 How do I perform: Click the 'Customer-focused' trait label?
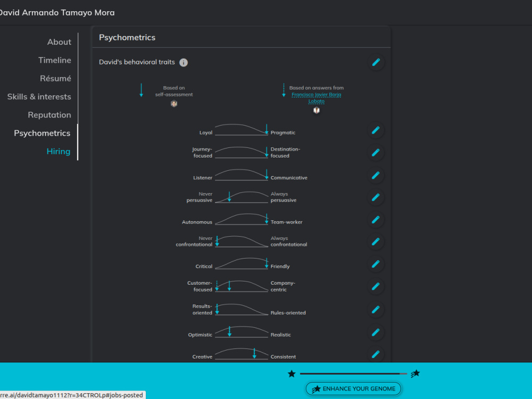(x=200, y=286)
